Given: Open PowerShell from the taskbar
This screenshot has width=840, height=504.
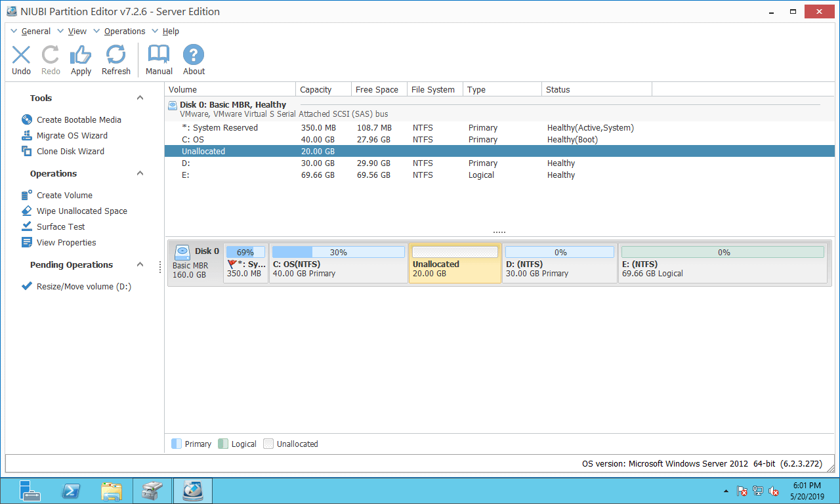Looking at the screenshot, I should (x=71, y=490).
